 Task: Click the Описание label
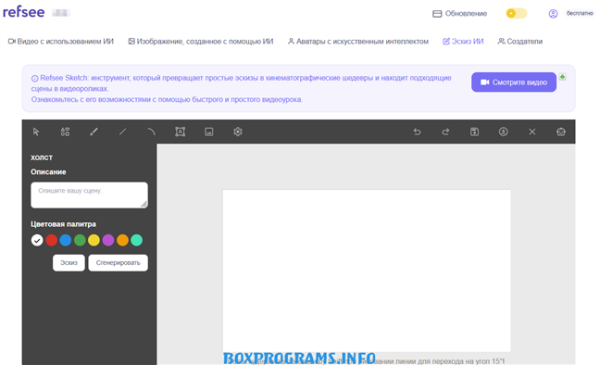[x=48, y=172]
